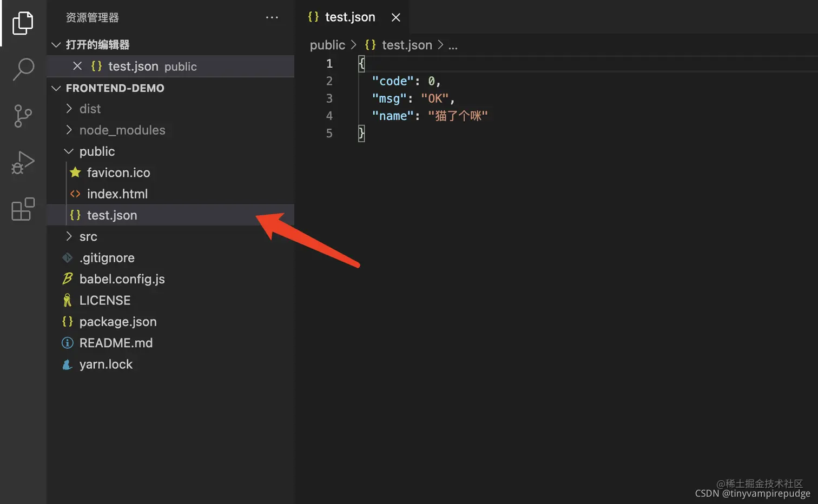Image resolution: width=818 pixels, height=504 pixels.
Task: Open the Source Control view icon
Action: click(23, 116)
